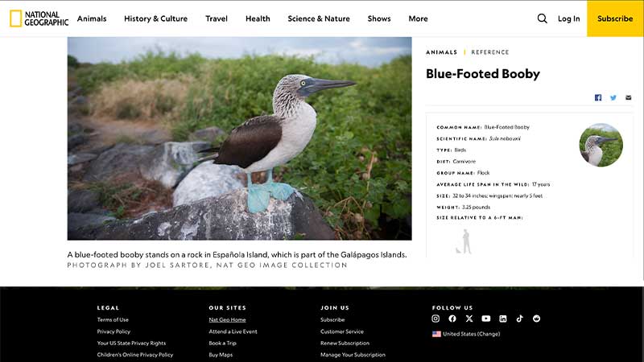This screenshot has width=644, height=362.
Task: Open LinkedIn icon under Follow Us
Action: (x=502, y=319)
